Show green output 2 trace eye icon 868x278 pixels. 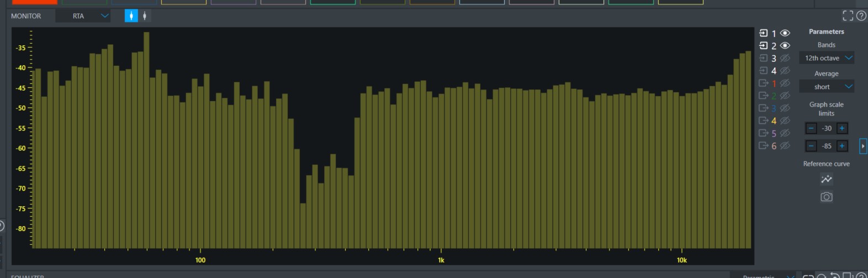(x=785, y=96)
